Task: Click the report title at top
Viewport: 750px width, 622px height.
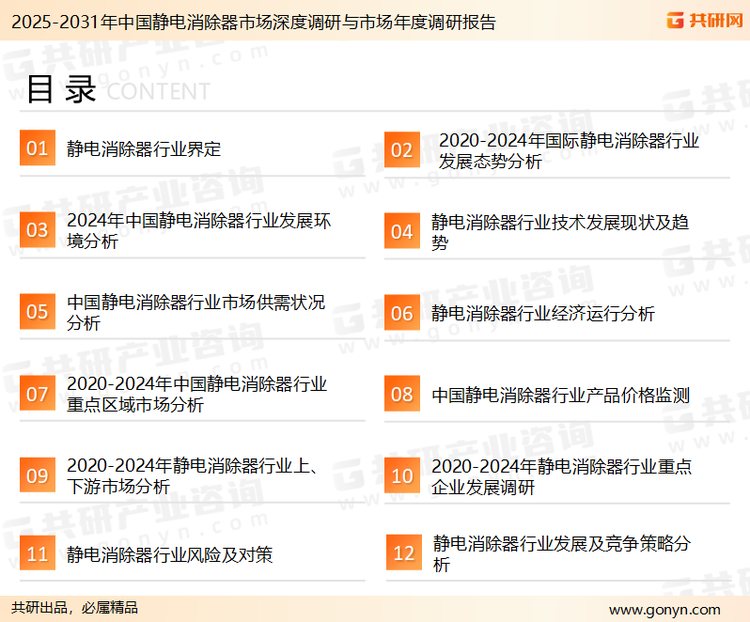Action: click(248, 21)
